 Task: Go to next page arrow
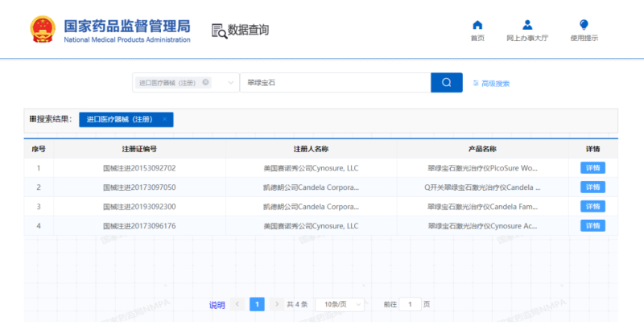tap(277, 304)
